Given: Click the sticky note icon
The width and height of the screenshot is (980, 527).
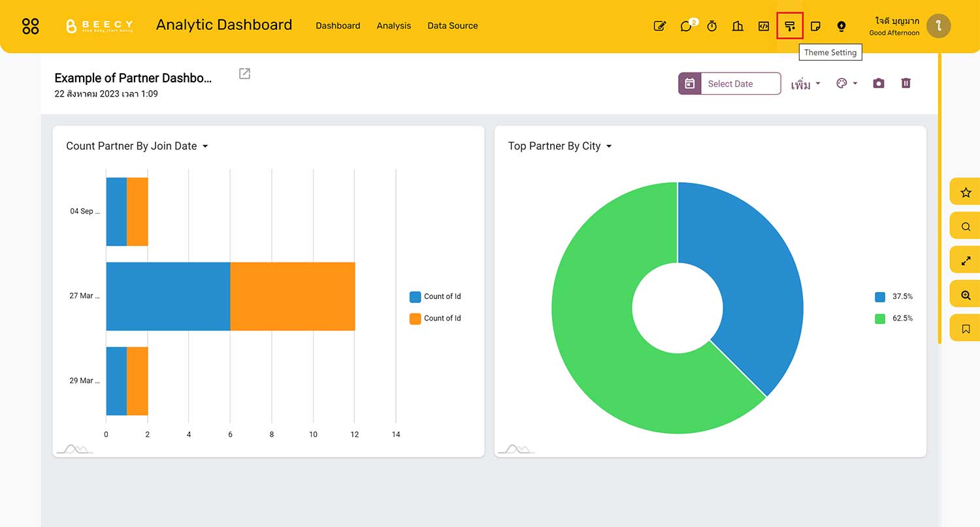Looking at the screenshot, I should pyautogui.click(x=815, y=26).
